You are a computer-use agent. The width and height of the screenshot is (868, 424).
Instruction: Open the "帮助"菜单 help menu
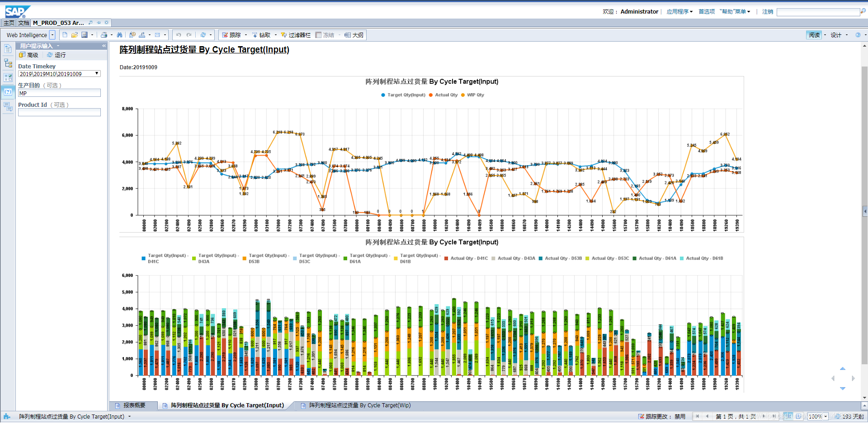[735, 11]
